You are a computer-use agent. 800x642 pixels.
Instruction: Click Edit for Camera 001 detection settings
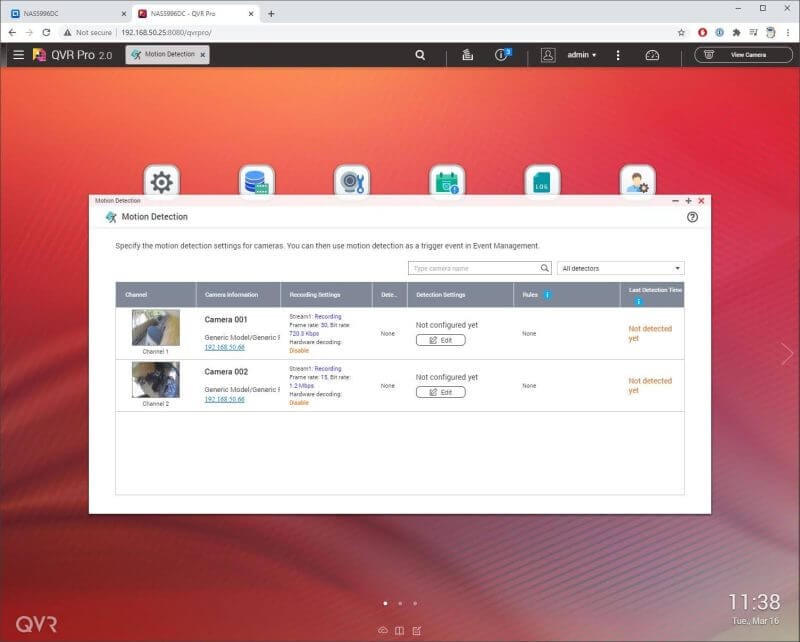440,340
